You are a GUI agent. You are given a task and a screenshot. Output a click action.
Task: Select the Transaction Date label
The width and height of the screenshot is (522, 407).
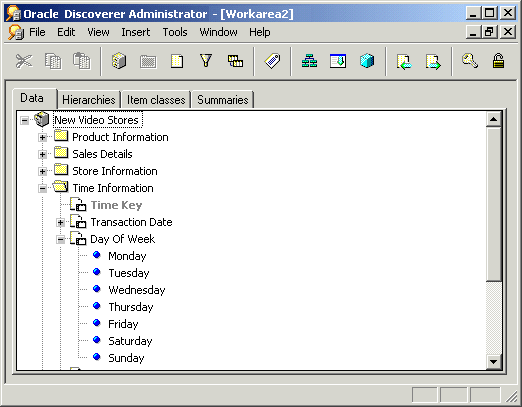point(131,222)
